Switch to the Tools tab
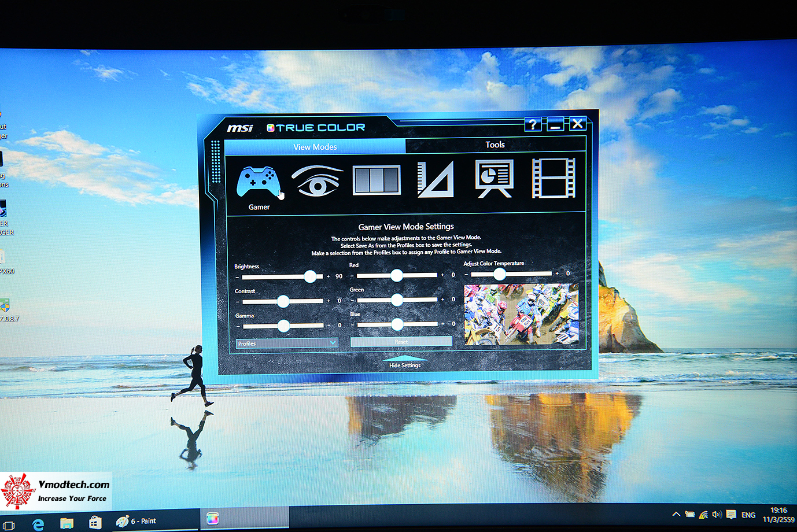The image size is (797, 532). (x=495, y=145)
